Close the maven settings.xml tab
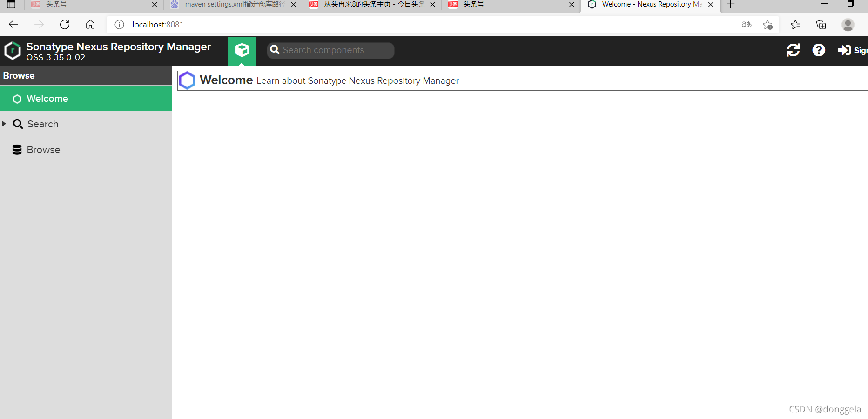Viewport: 868px width, 419px height. click(x=294, y=5)
